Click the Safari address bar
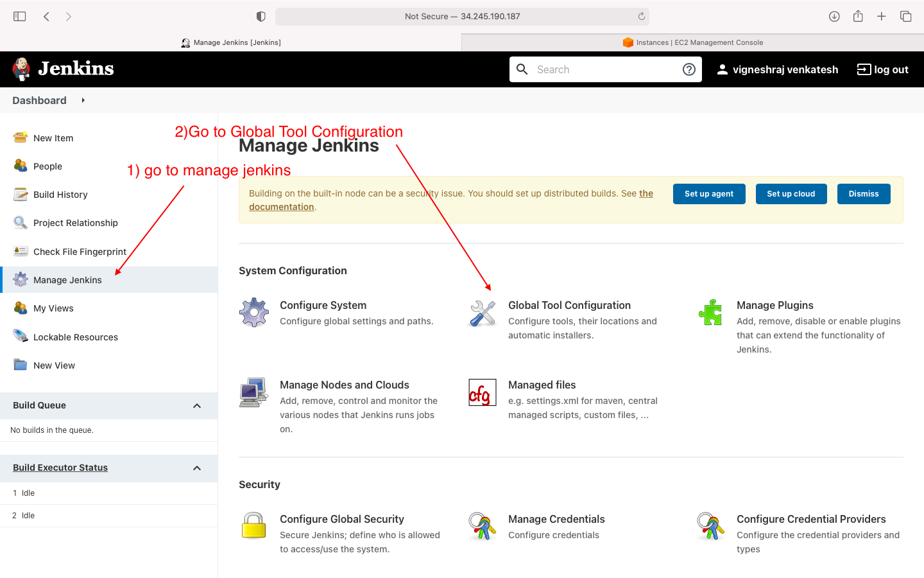 point(462,16)
